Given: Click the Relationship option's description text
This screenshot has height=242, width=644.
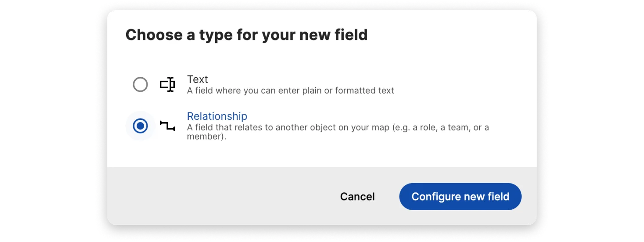Looking at the screenshot, I should pyautogui.click(x=293, y=127).
